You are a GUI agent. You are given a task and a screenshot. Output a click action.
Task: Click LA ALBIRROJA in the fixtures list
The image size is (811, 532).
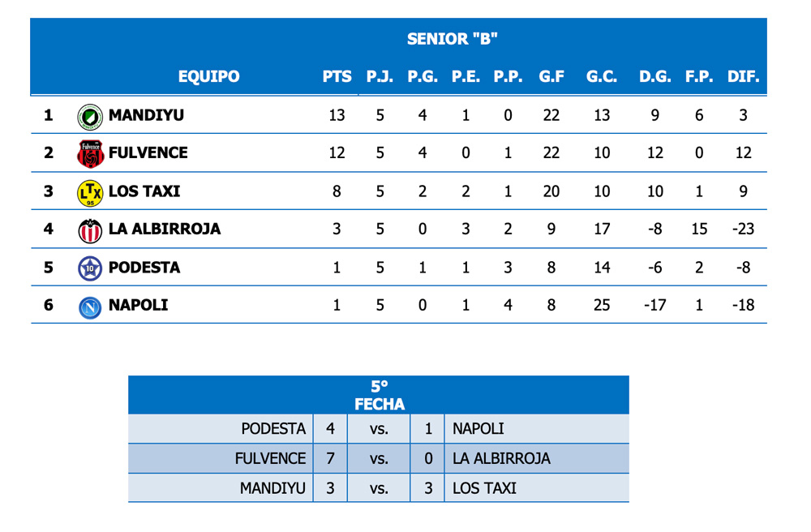pos(501,458)
